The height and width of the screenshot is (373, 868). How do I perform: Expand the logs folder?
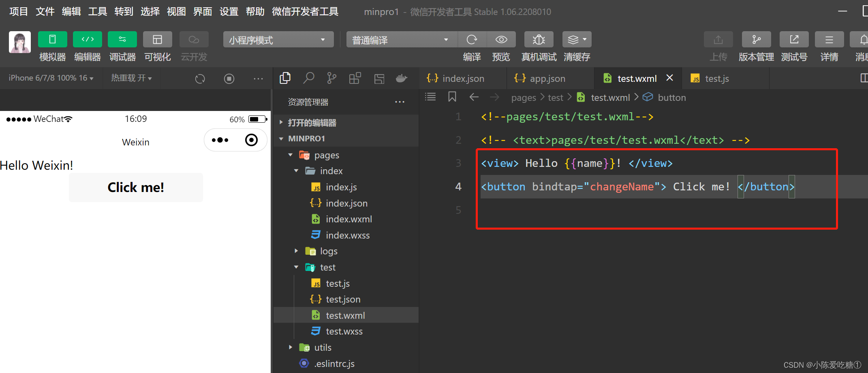346,251
